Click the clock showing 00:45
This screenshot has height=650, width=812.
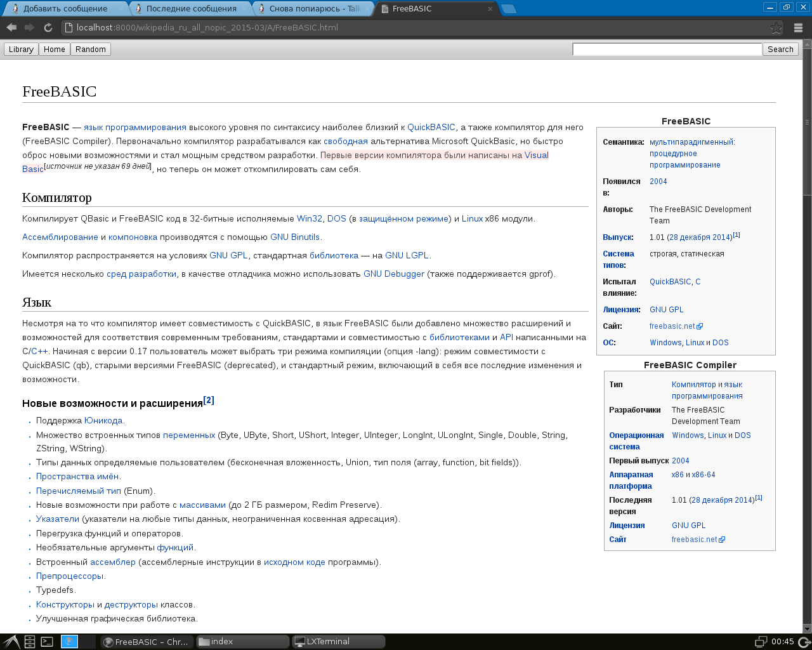coord(783,642)
